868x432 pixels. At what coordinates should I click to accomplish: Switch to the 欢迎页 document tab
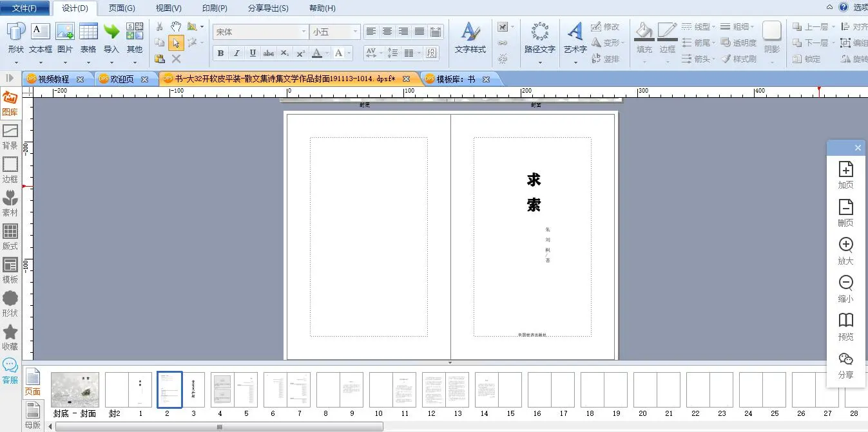(122, 79)
